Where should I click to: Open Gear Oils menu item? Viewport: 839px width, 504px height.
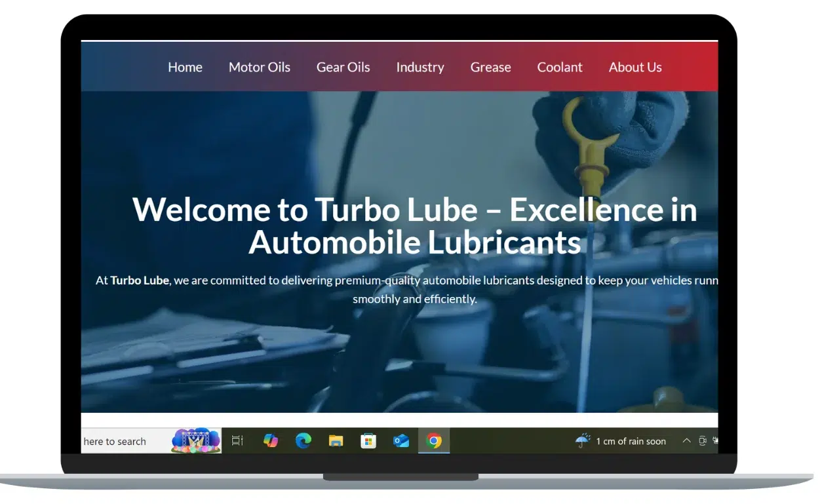(x=343, y=67)
